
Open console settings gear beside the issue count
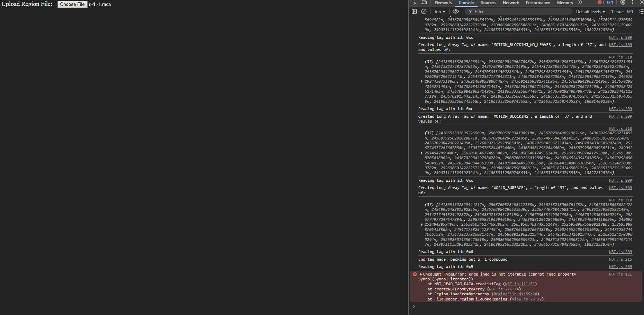click(x=641, y=12)
